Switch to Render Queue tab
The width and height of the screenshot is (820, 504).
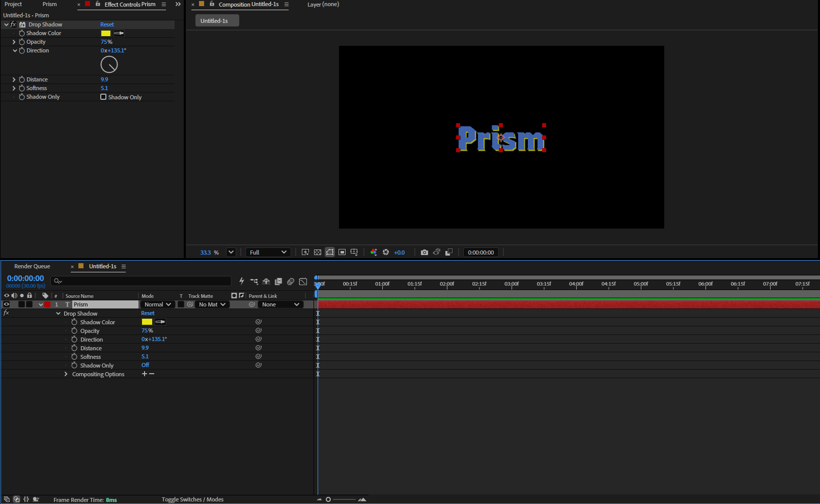(x=32, y=266)
